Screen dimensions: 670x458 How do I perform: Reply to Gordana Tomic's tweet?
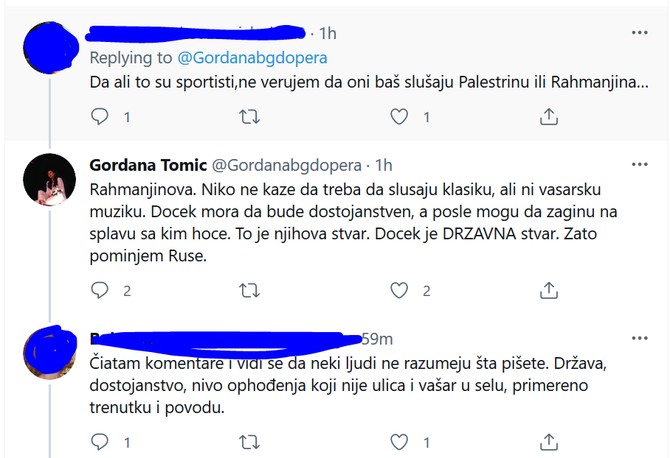[x=100, y=290]
